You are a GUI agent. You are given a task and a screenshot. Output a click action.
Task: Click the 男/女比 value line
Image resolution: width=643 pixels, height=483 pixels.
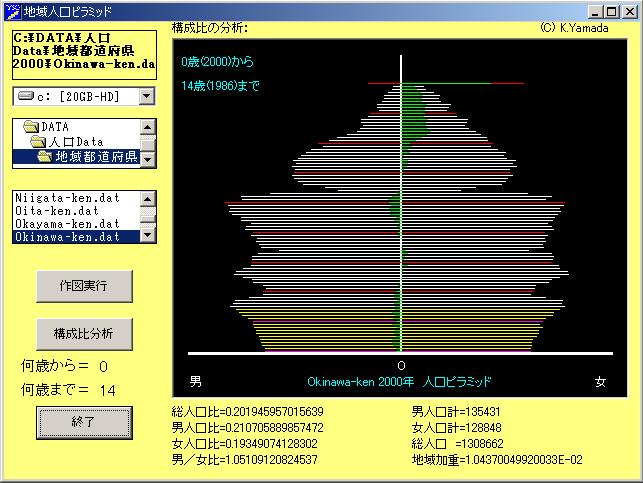[245, 460]
